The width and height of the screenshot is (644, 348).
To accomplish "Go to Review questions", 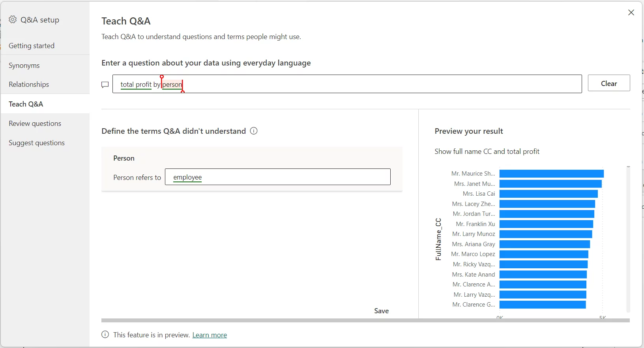I will pos(35,123).
